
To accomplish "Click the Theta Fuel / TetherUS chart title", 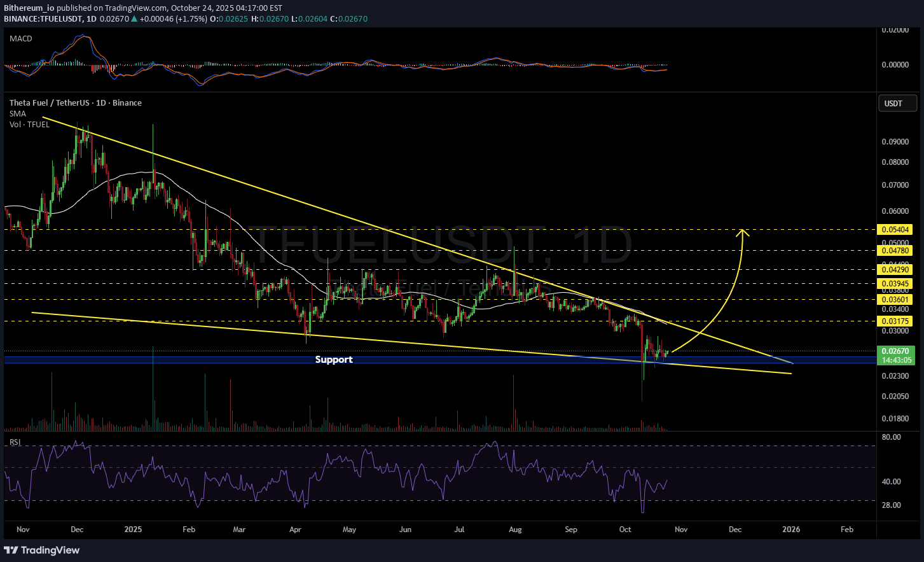I will pos(75,103).
